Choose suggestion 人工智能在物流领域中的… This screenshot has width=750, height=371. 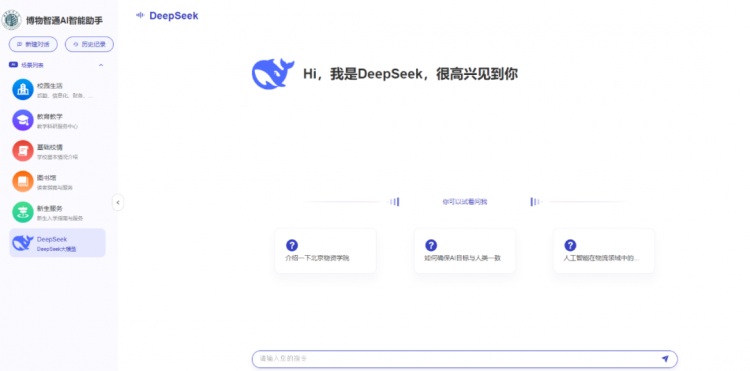click(604, 251)
